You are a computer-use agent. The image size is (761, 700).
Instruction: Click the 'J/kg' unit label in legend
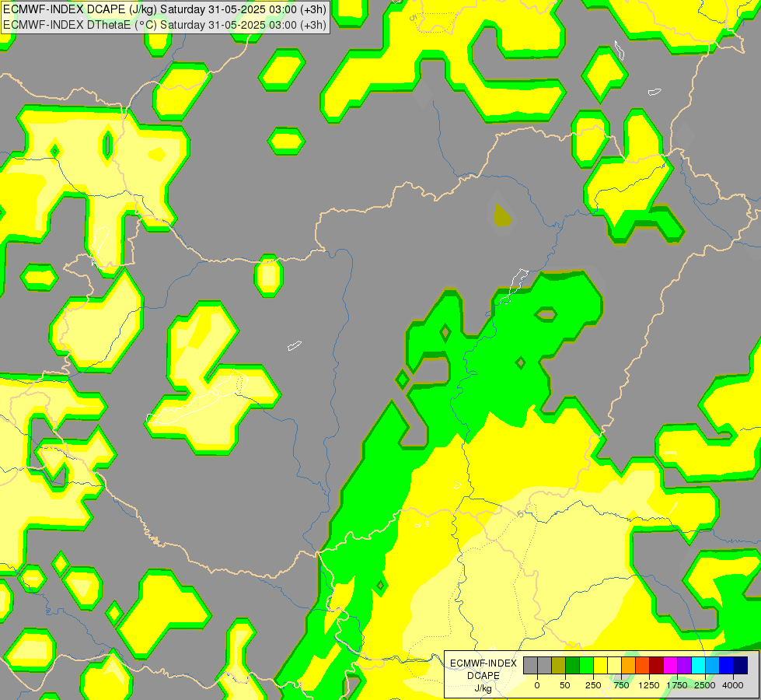(x=483, y=688)
